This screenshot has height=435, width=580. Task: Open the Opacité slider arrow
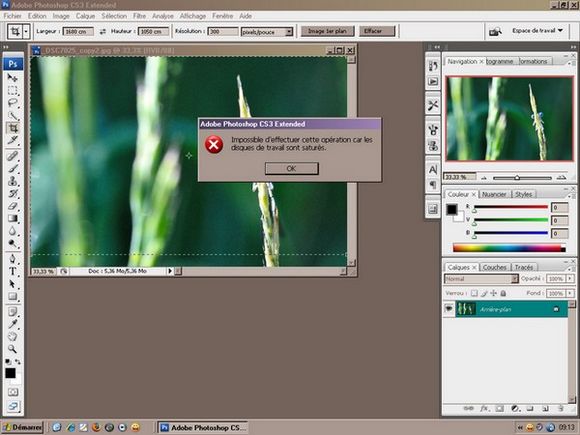coord(570,279)
